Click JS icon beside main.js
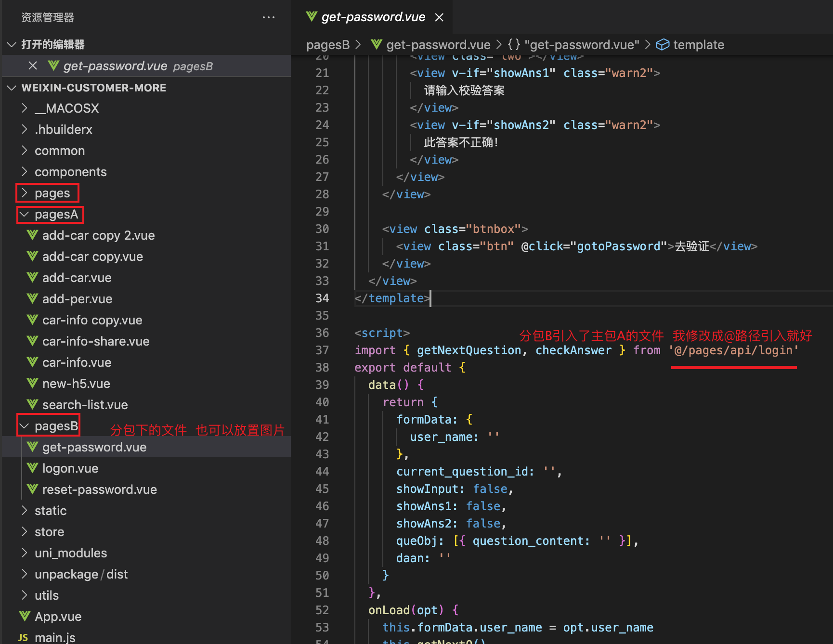 [23, 638]
